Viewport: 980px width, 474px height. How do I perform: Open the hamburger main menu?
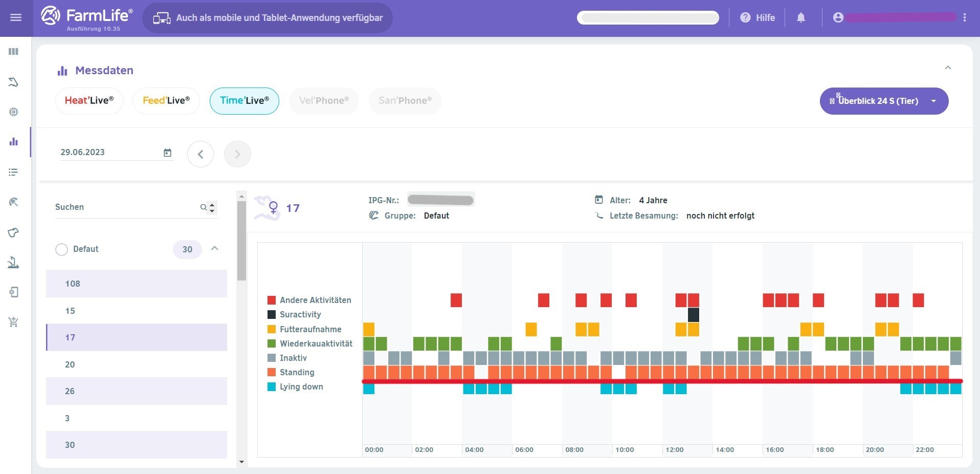coord(16,17)
